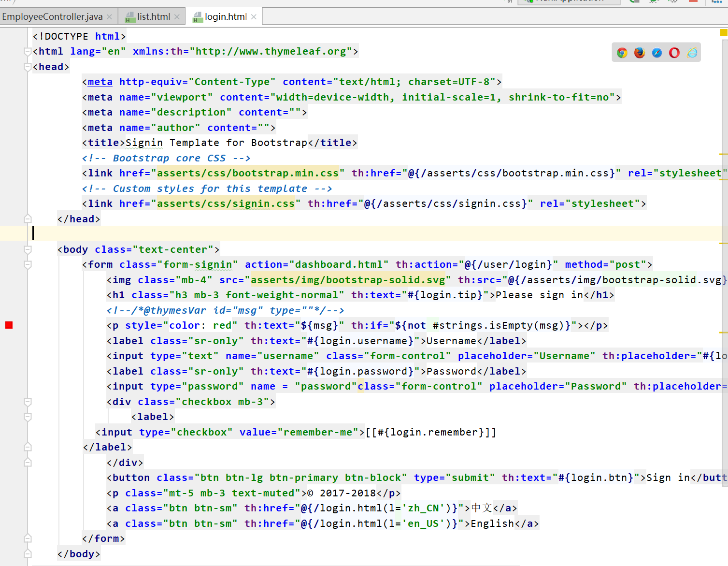Open preview in Internet Explorer icon
This screenshot has height=566, width=728.
(692, 53)
